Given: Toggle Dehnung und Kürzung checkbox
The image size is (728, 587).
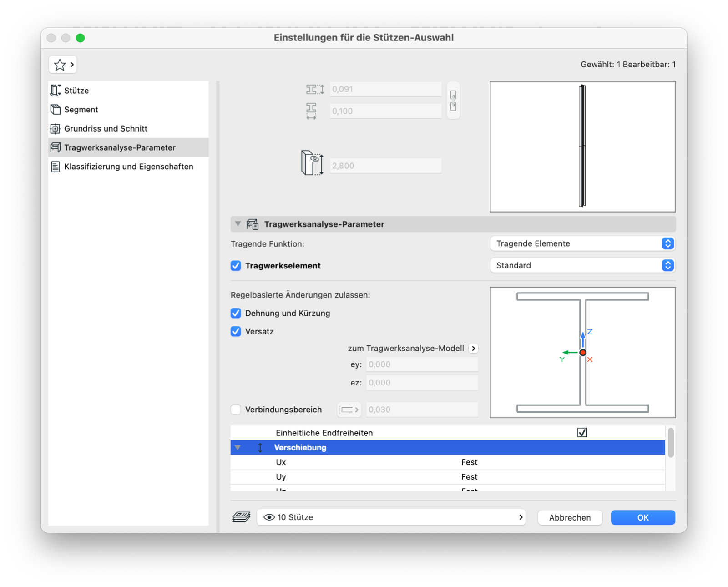Looking at the screenshot, I should click(x=236, y=313).
